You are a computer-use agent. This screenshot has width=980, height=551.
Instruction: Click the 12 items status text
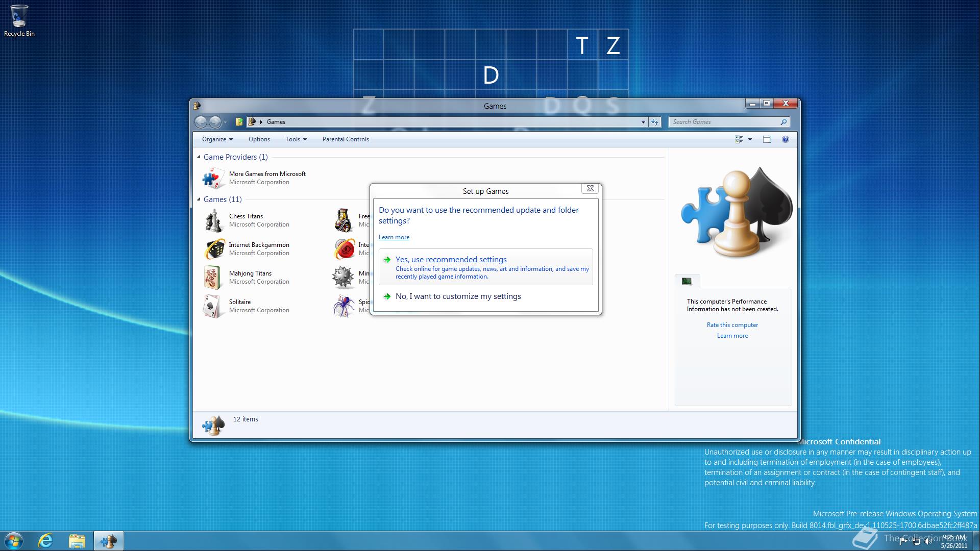(x=246, y=419)
